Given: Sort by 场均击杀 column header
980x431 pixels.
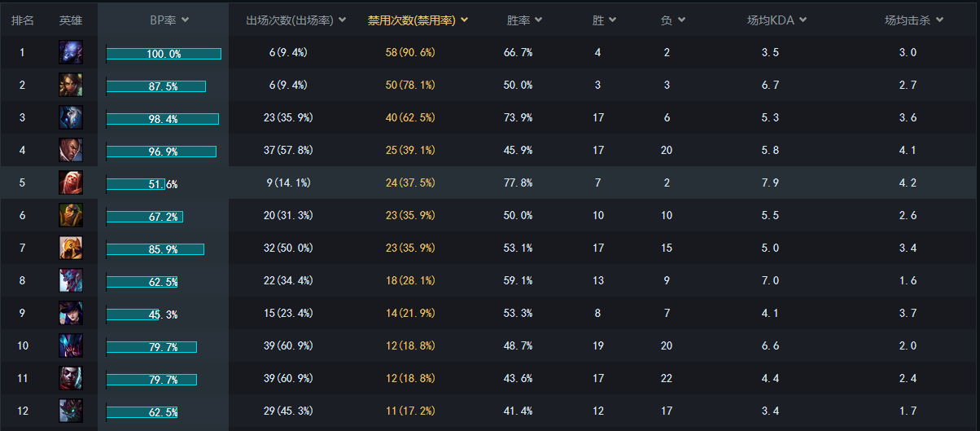Looking at the screenshot, I should [x=914, y=20].
